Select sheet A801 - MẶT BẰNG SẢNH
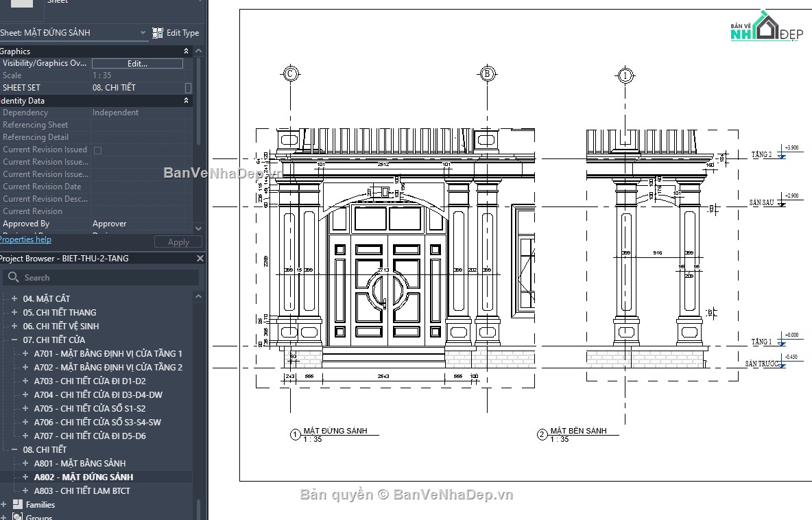The height and width of the screenshot is (520, 812). click(80, 463)
